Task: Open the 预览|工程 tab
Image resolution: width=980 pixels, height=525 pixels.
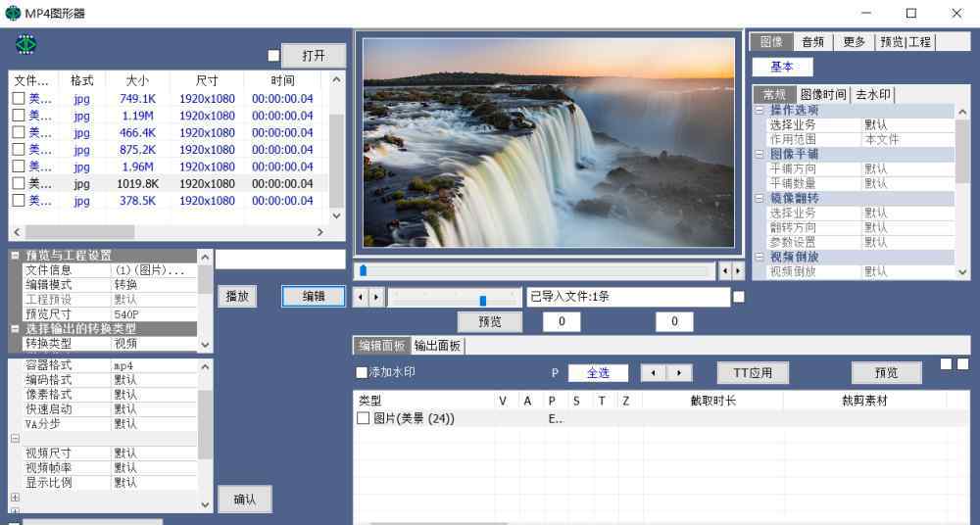Action: coord(906,42)
